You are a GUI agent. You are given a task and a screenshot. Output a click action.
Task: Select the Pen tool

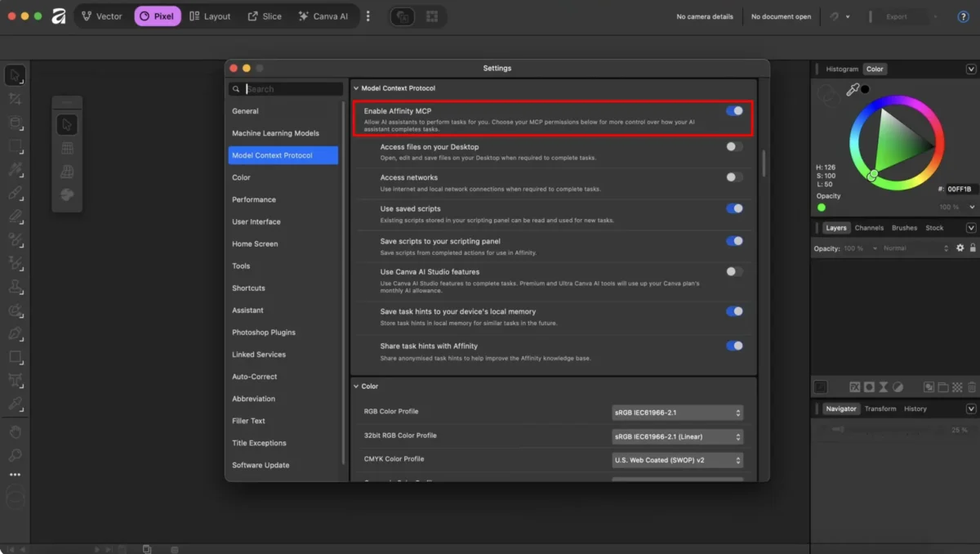coord(15,333)
